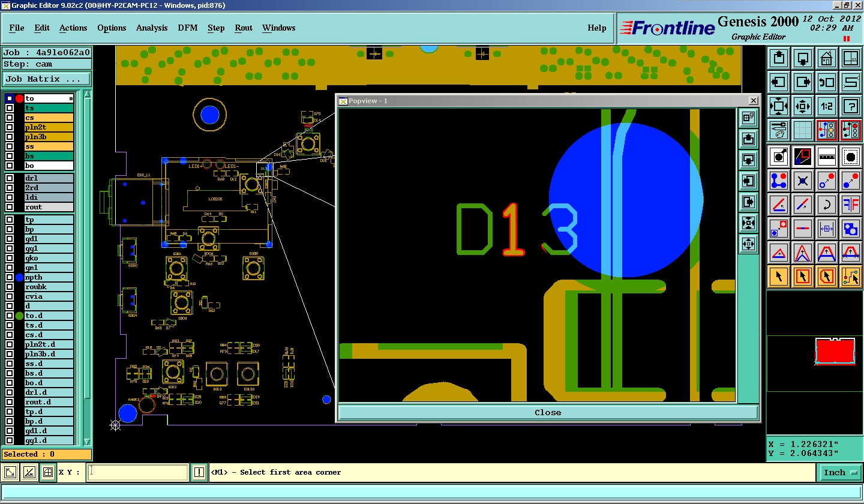Click the Selected : 0 status label
The height and width of the screenshot is (504, 864).
(47, 454)
